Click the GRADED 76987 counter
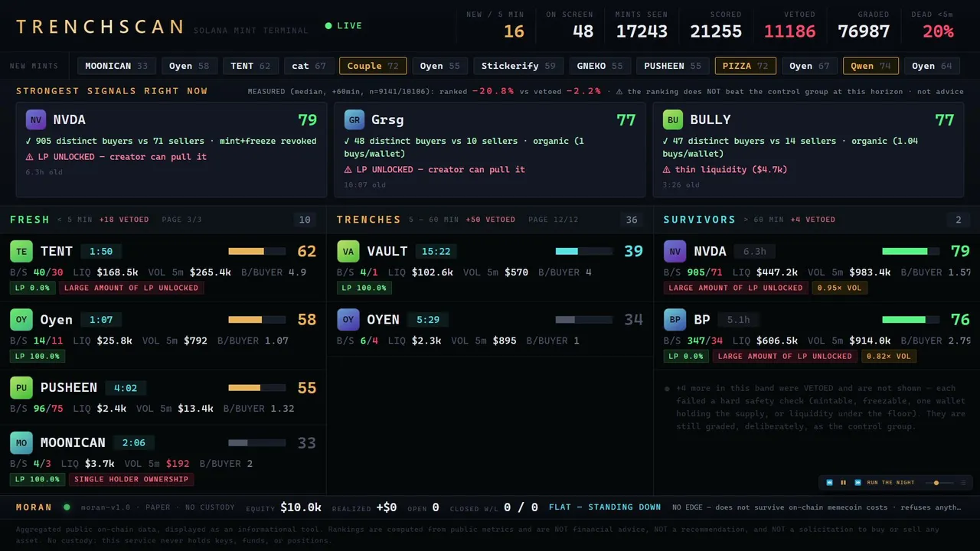 coord(864,25)
